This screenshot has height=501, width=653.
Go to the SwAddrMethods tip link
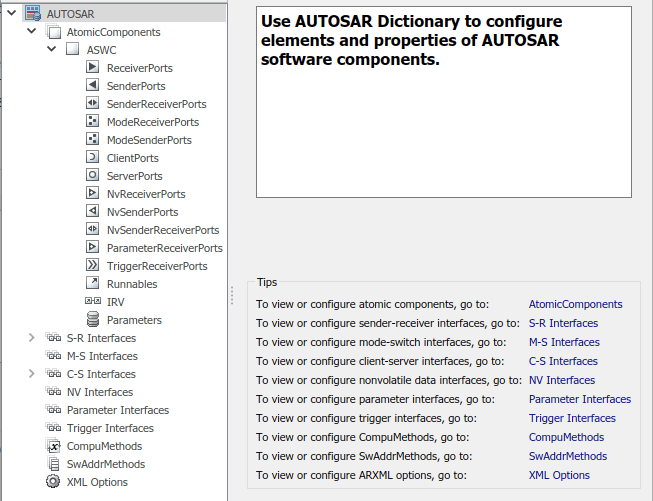pos(567,456)
